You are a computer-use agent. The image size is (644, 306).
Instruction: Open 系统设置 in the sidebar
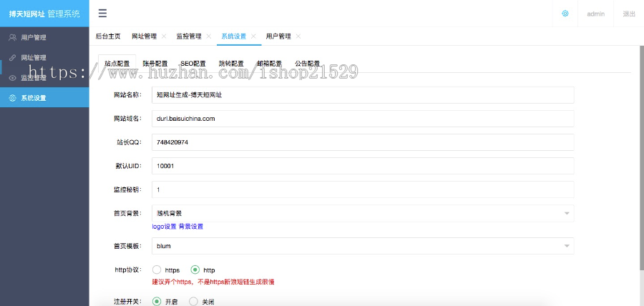[44, 98]
